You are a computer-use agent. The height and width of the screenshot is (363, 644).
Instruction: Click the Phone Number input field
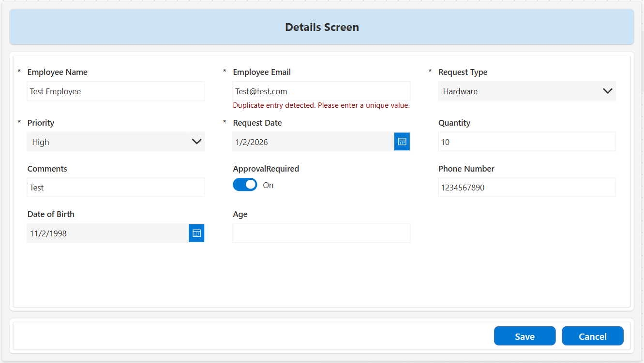pyautogui.click(x=526, y=188)
